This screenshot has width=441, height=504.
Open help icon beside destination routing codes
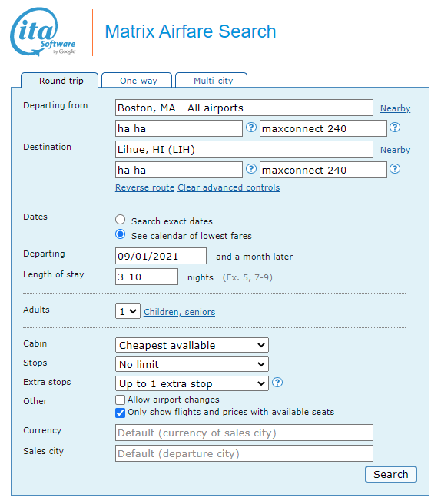251,169
